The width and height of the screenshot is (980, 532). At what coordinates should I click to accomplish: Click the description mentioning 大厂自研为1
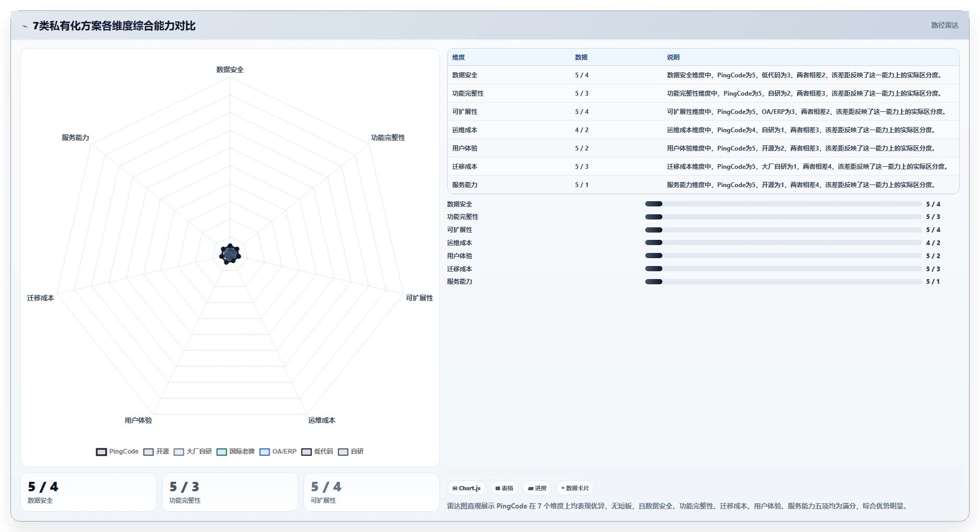808,167
